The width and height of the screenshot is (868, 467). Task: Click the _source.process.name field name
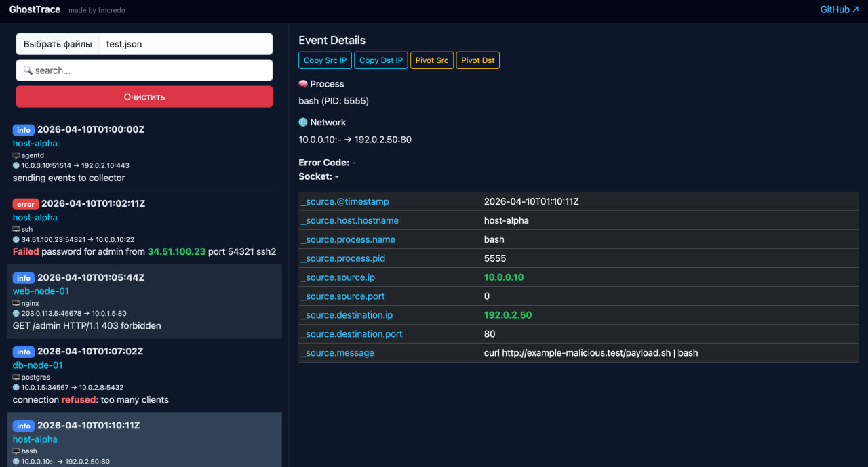[x=348, y=239]
